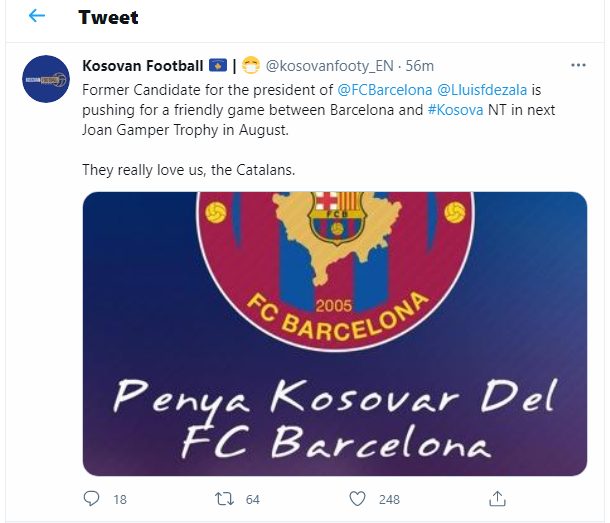Click the Kosovo flag emoji in name
Screen dimensions: 610x523
tap(218, 65)
